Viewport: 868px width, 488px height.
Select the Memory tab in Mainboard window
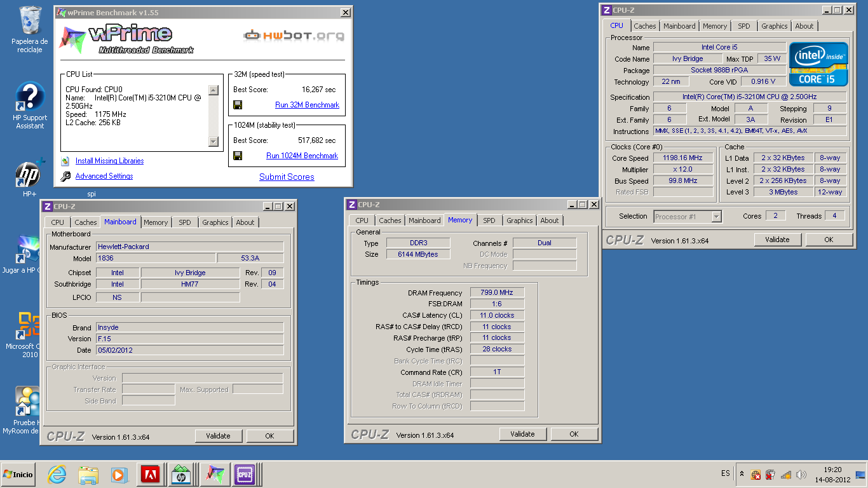coord(156,222)
